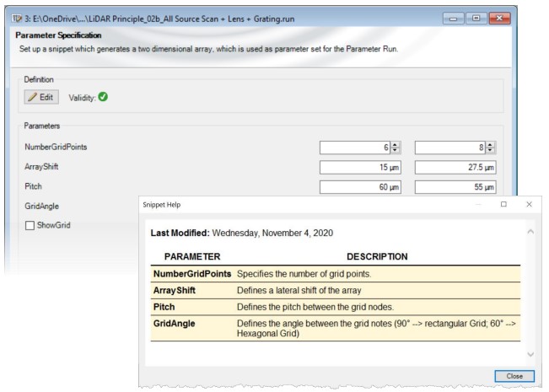The width and height of the screenshot is (549, 392).
Task: Close the Parameter Run window
Action: (x=499, y=19)
